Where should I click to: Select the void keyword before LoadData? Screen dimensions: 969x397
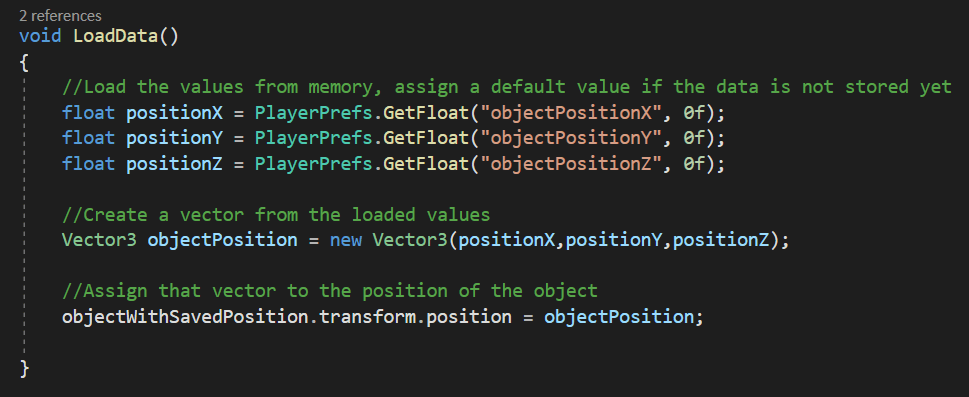tap(40, 36)
